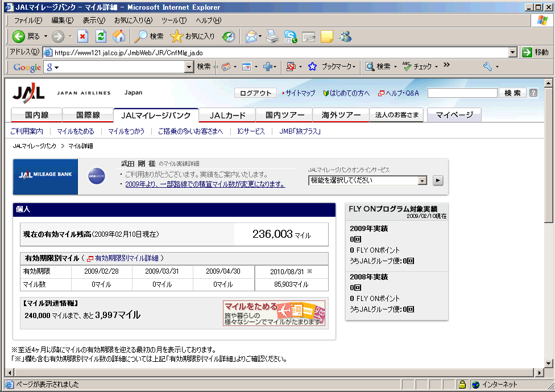Open Google toolbar wrench settings icon
The width and height of the screenshot is (555, 392).
click(488, 67)
